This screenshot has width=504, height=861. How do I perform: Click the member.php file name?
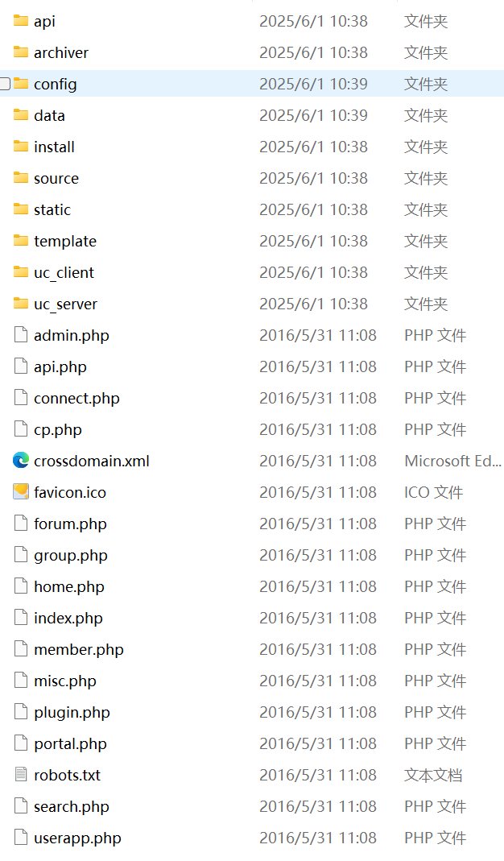[x=79, y=650]
